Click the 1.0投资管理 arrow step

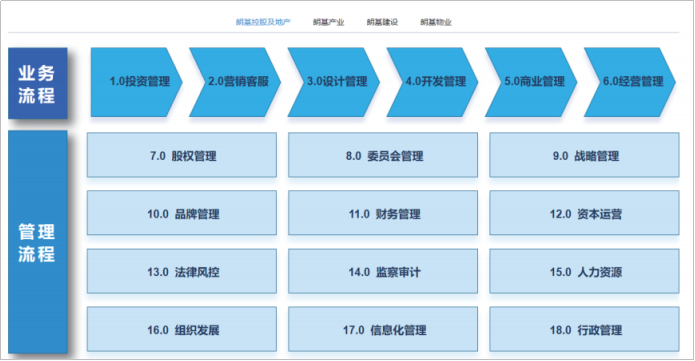click(137, 82)
